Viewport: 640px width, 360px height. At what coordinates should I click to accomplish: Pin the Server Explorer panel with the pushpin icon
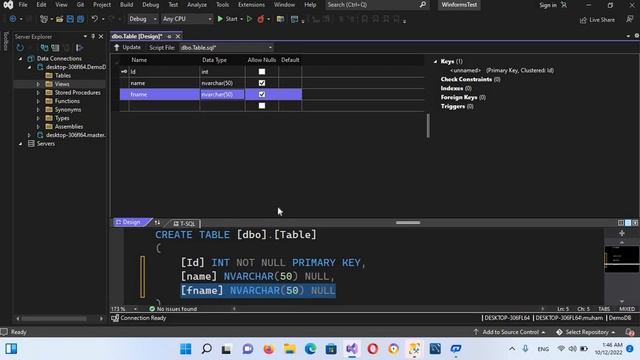click(93, 36)
